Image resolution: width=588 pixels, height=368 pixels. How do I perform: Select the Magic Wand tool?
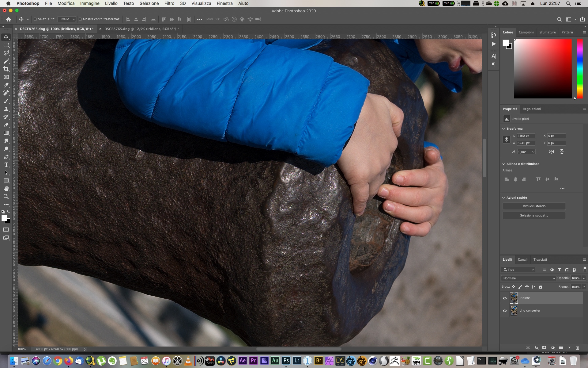coord(6,61)
